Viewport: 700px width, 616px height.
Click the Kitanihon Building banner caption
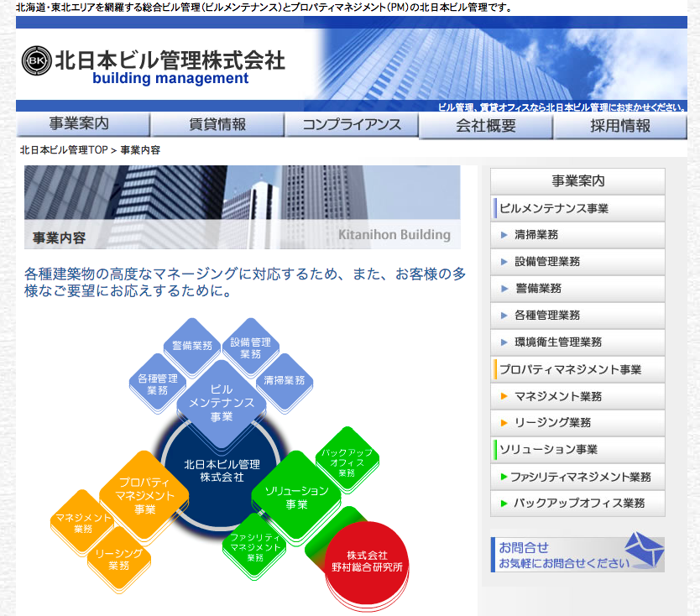(394, 235)
